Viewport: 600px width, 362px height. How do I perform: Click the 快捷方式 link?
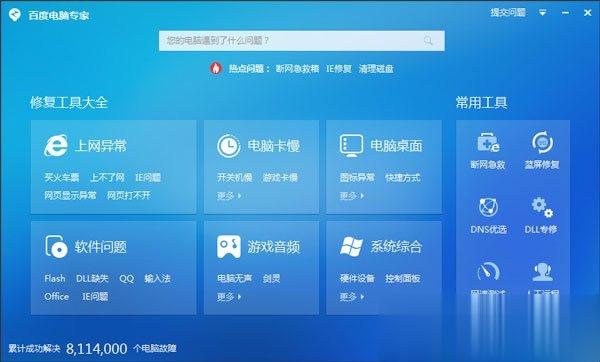403,177
